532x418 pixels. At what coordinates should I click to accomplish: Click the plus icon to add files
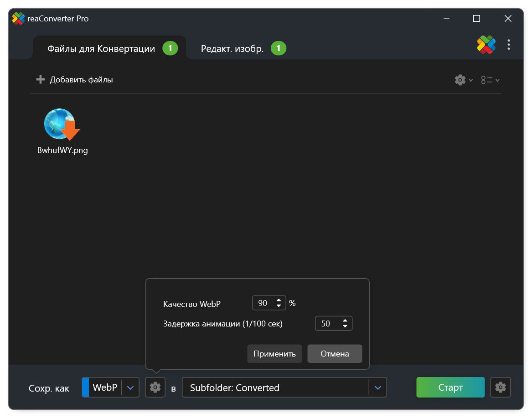click(41, 80)
